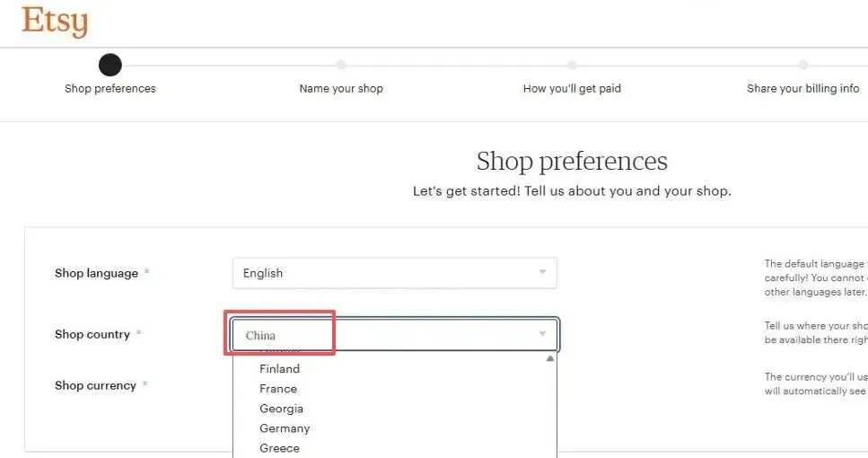
Task: Select Finland from the country list
Action: pos(279,369)
